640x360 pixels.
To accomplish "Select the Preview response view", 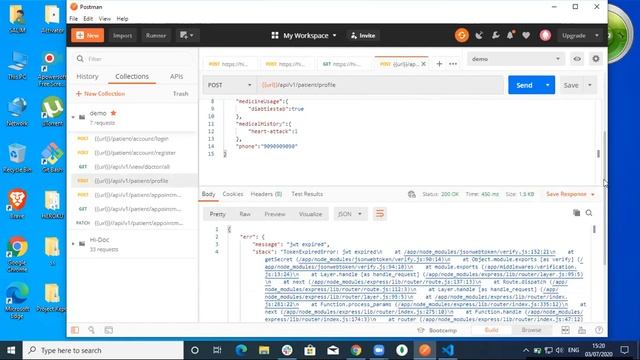I will coord(275,214).
